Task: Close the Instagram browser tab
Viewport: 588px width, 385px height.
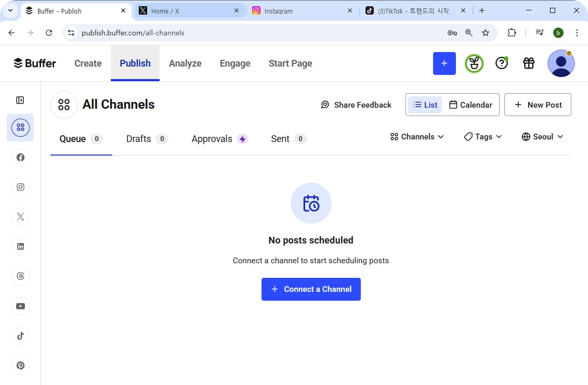Action: pos(350,10)
